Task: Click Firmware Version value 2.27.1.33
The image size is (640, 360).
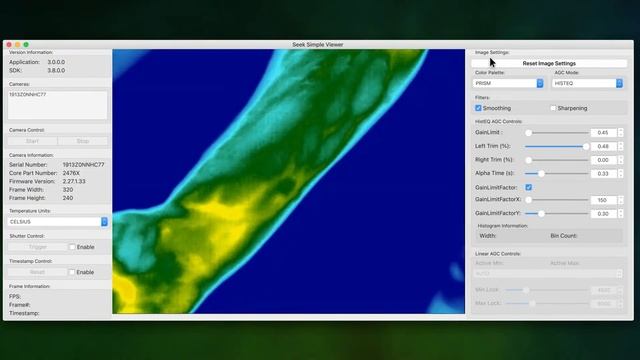Action: pos(74,181)
